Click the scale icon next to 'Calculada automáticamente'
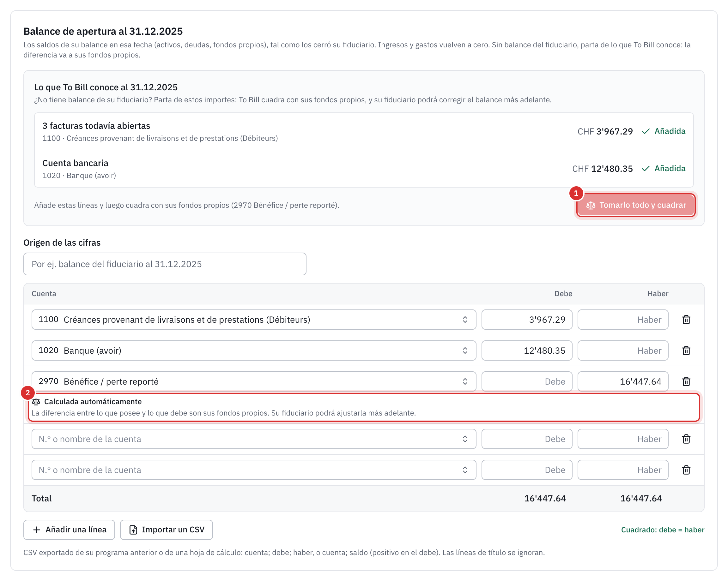 (36, 402)
